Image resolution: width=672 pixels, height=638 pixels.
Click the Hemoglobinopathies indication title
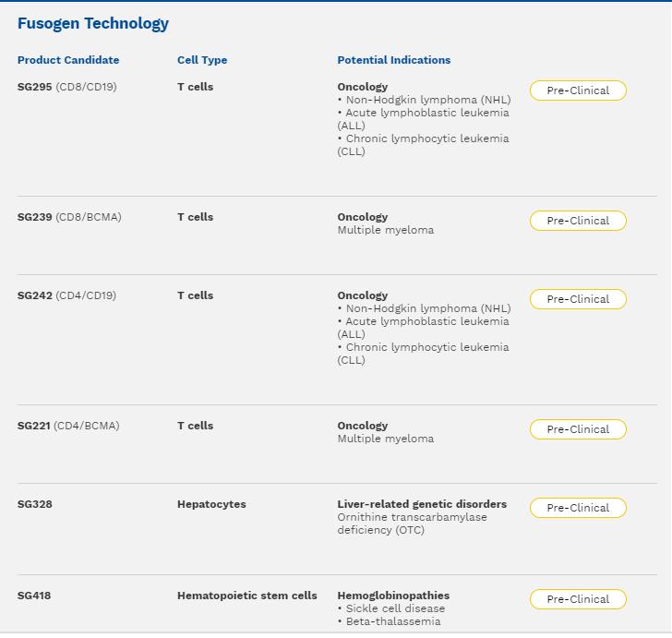pos(393,596)
